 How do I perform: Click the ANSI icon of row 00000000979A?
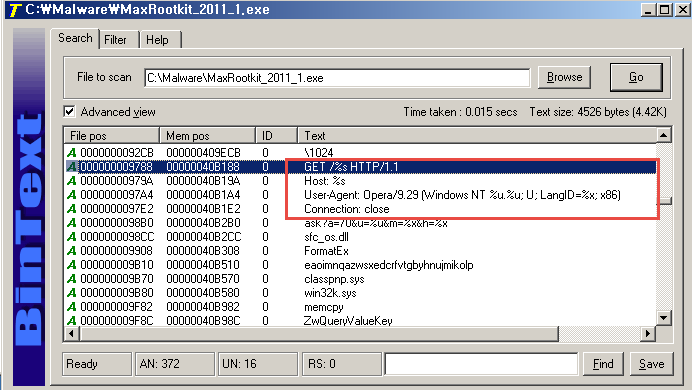(71, 181)
